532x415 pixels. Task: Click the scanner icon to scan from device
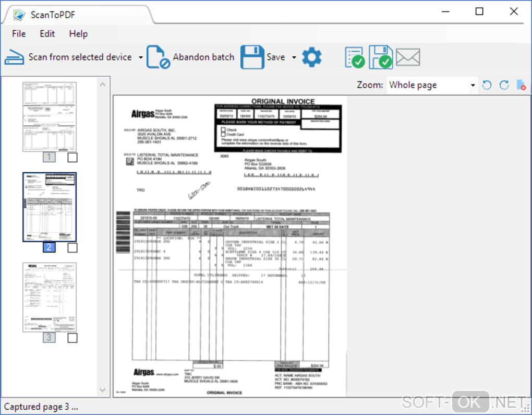14,57
